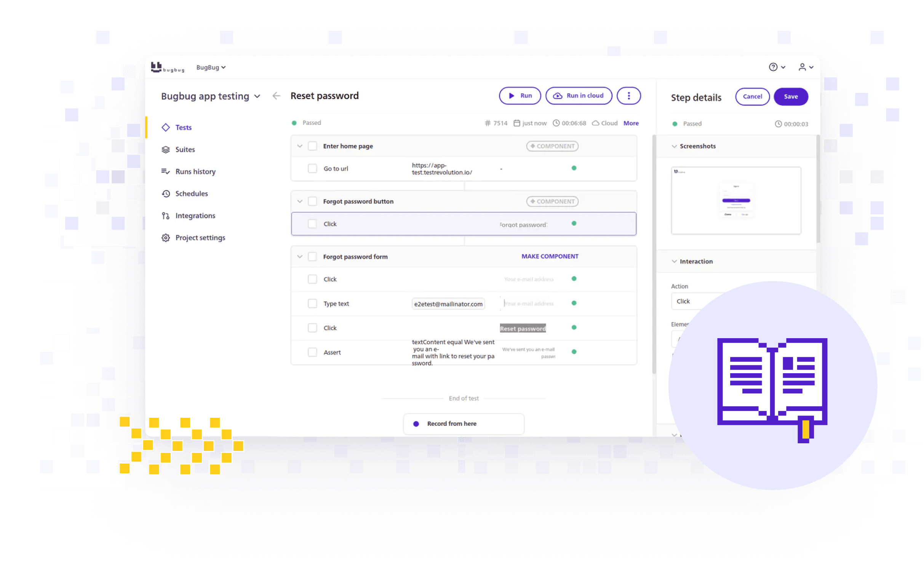The height and width of the screenshot is (588, 924).
Task: Open Integrations page
Action: tap(195, 216)
